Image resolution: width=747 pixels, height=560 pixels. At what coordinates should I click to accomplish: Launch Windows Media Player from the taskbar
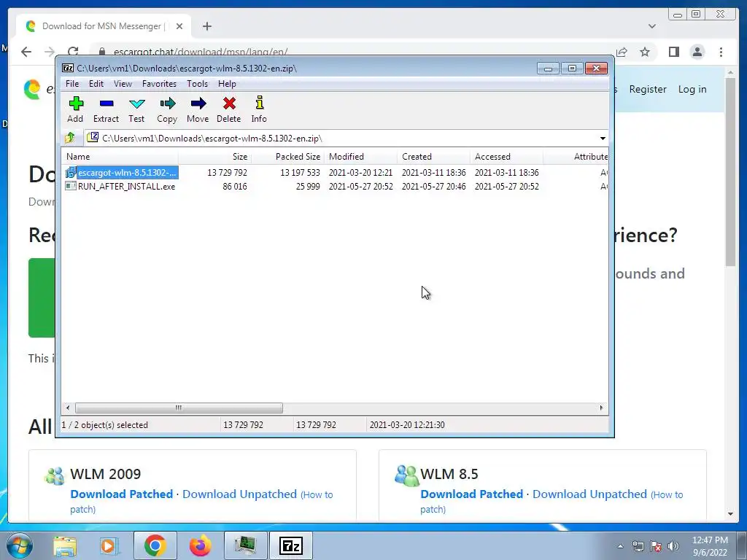point(108,545)
